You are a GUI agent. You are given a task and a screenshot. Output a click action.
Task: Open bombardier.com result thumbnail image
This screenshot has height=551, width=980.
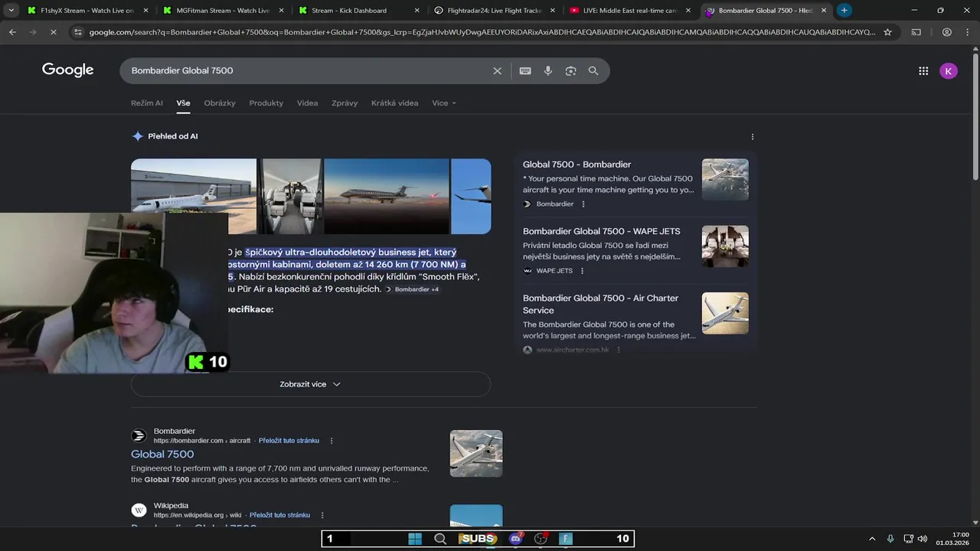[476, 453]
